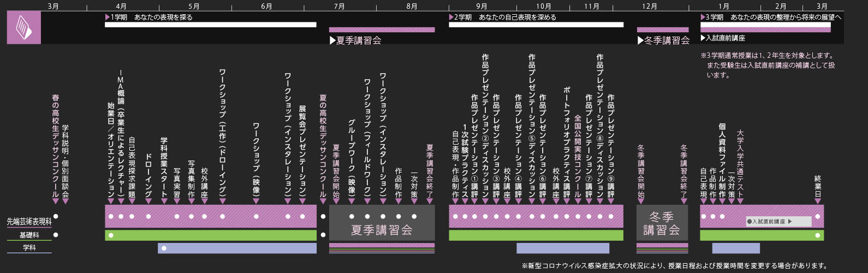Select the 12月 month label

(x=650, y=6)
